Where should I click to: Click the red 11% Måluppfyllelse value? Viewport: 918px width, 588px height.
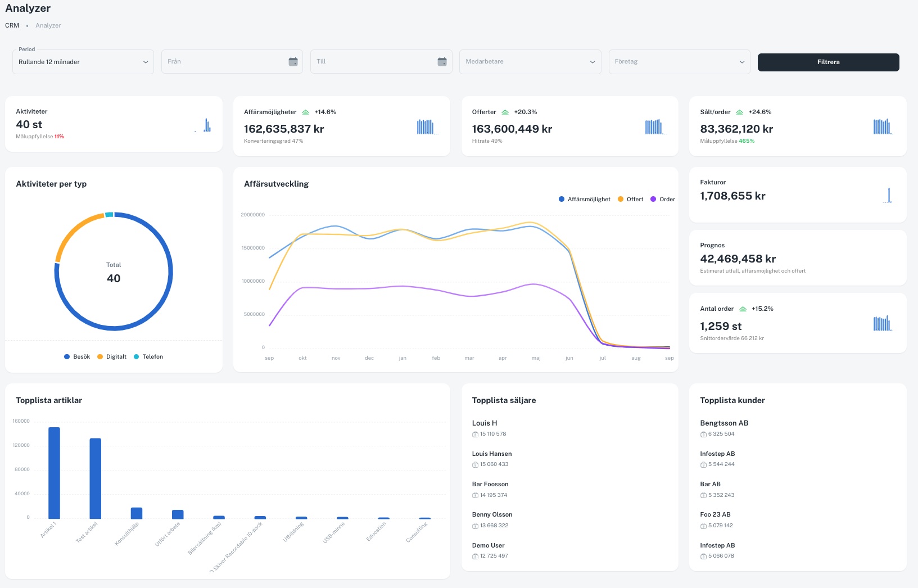(x=59, y=137)
